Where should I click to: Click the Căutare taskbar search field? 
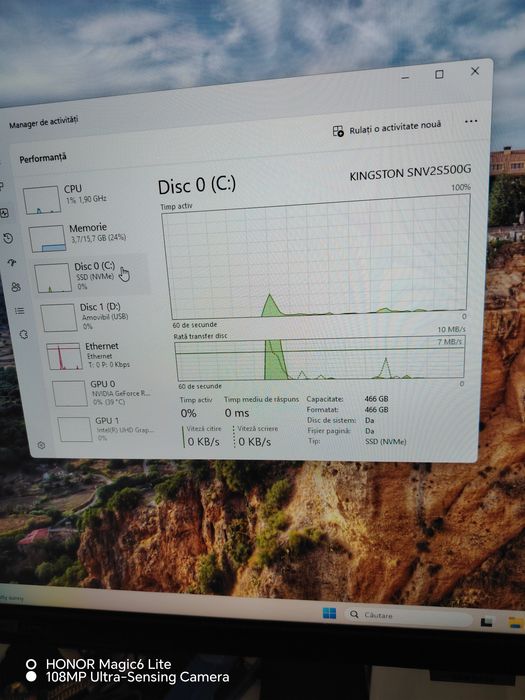408,617
